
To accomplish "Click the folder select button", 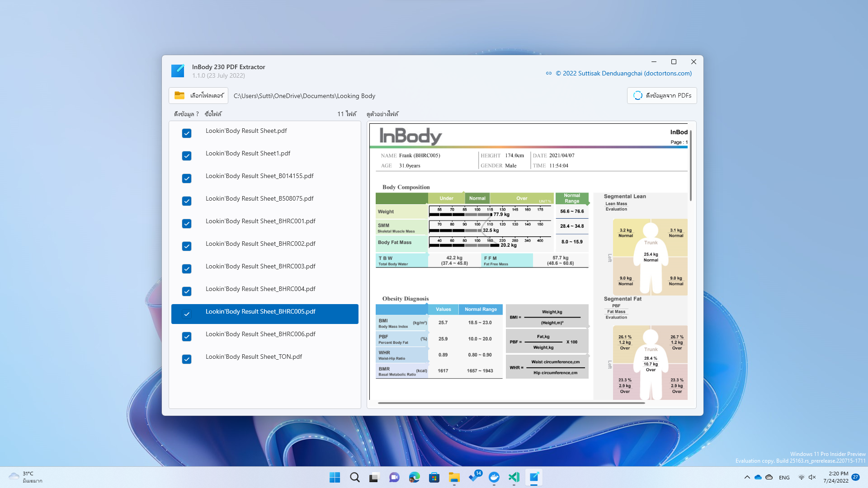I will tap(199, 95).
